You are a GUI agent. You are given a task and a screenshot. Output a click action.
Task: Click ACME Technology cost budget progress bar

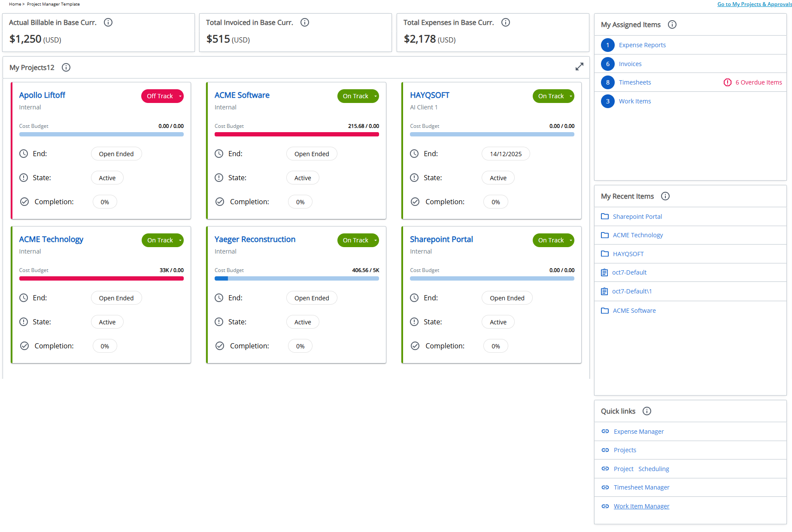101,278
